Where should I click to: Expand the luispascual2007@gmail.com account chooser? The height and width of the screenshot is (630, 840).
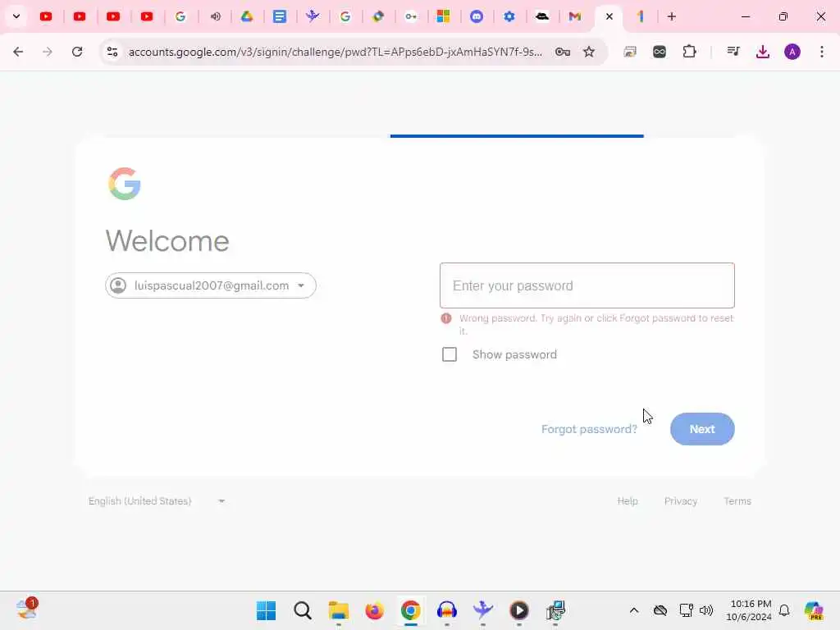tap(211, 285)
